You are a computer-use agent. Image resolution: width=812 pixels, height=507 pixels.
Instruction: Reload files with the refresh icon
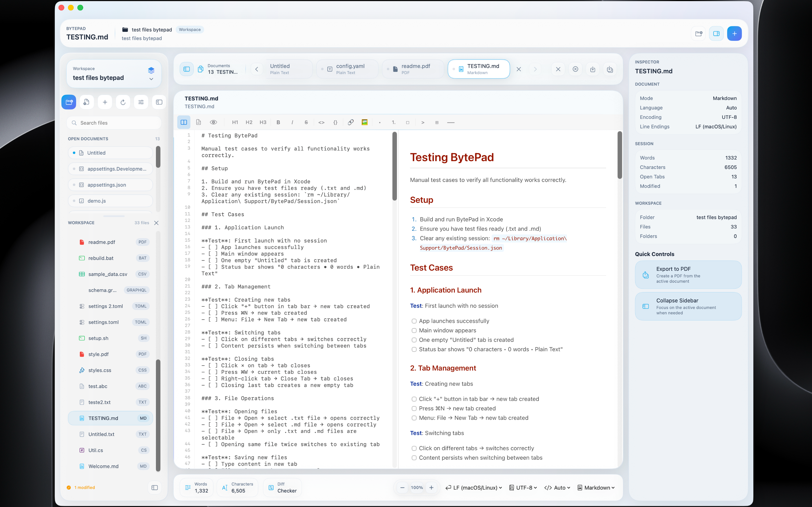pyautogui.click(x=123, y=102)
